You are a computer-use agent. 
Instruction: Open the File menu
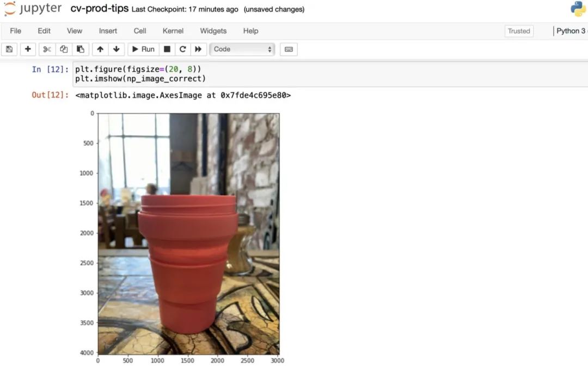pos(15,30)
